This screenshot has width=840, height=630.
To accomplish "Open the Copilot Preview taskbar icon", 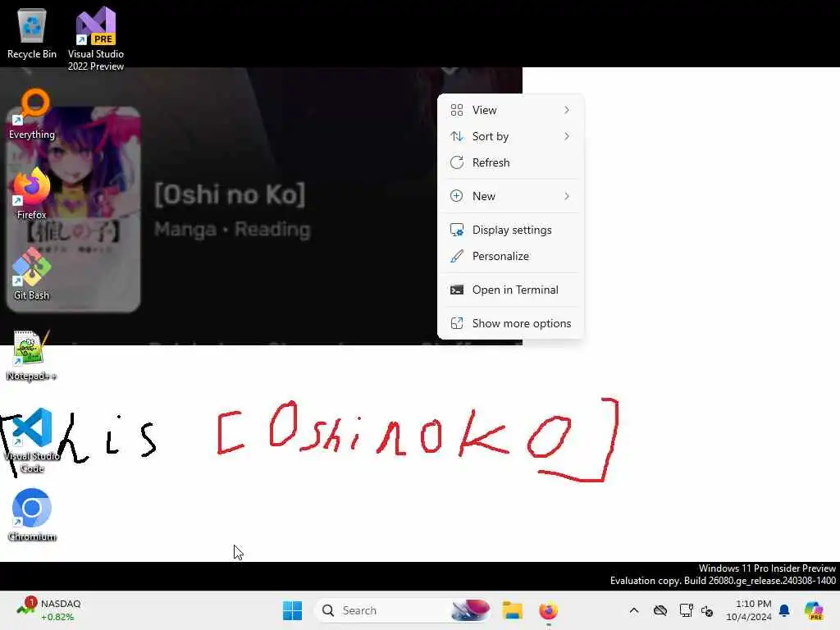I will tap(814, 610).
